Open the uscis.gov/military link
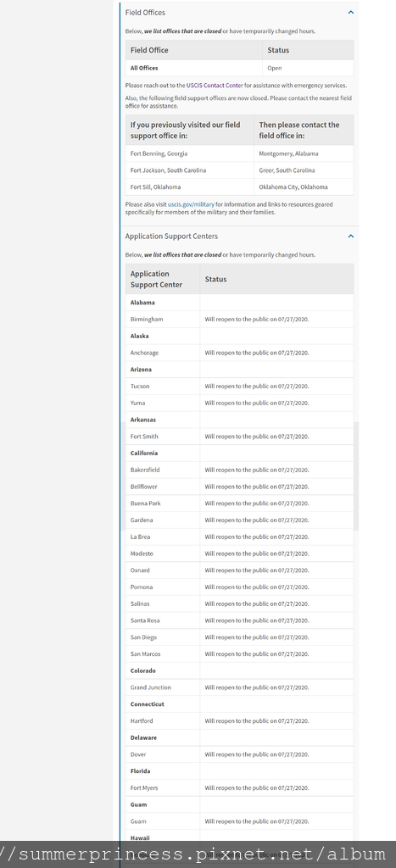 191,204
